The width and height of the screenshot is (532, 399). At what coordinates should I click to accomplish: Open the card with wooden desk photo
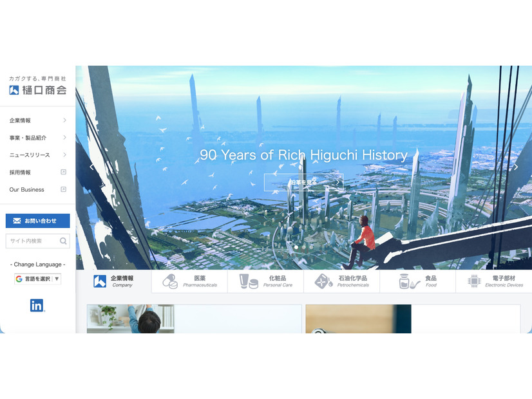click(413, 319)
